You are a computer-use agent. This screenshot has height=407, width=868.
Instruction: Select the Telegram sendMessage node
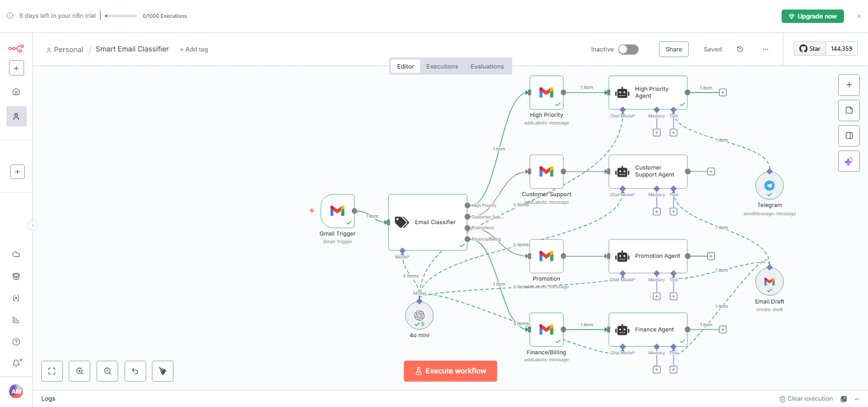click(x=770, y=186)
